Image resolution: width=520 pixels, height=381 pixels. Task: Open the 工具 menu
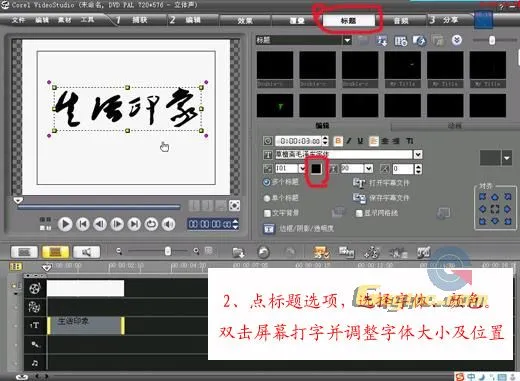[x=87, y=20]
